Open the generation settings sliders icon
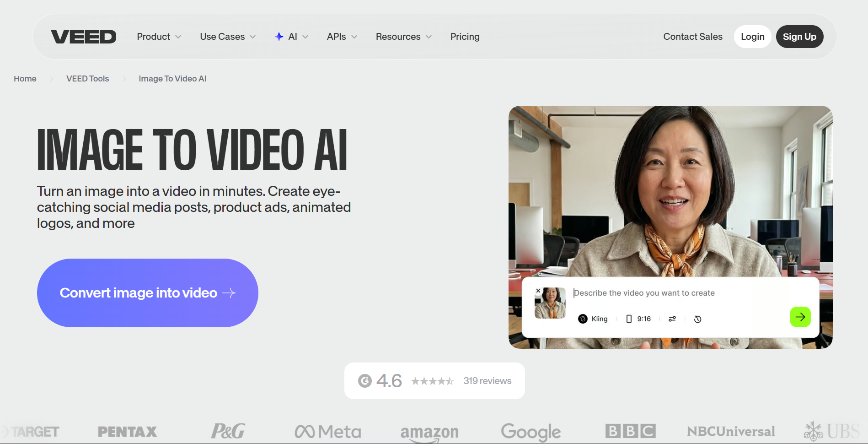This screenshot has width=868, height=444. [672, 319]
